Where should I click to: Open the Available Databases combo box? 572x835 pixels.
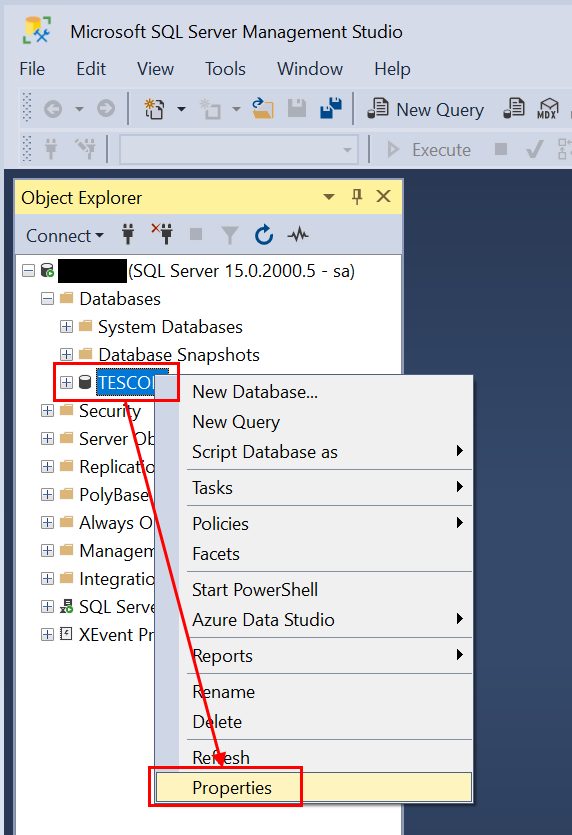click(x=239, y=150)
